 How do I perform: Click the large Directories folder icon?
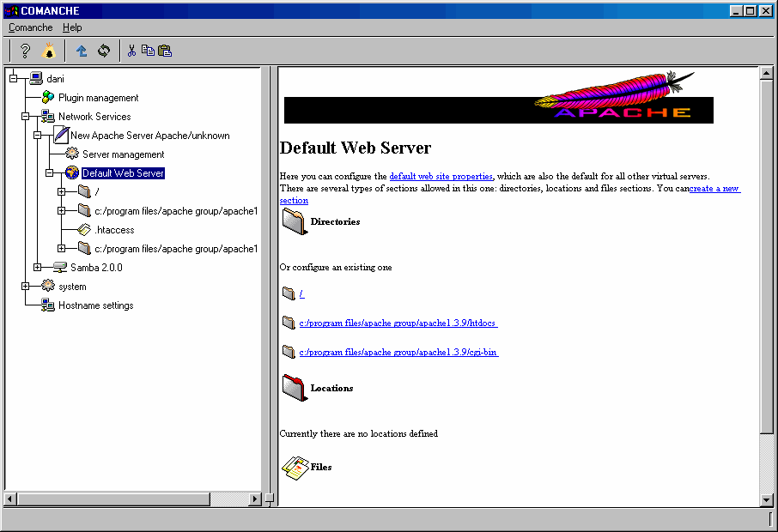pos(294,221)
